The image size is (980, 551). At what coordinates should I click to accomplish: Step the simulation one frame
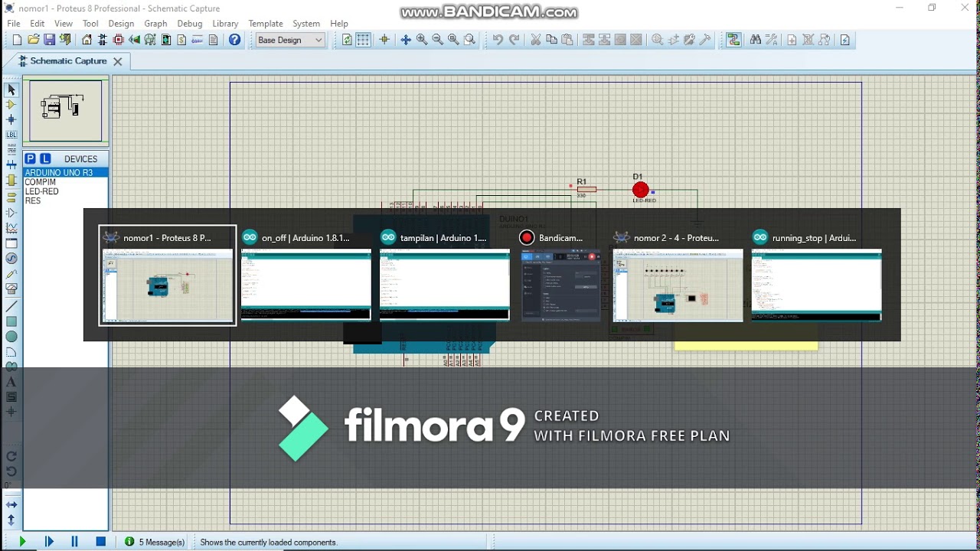click(x=49, y=542)
